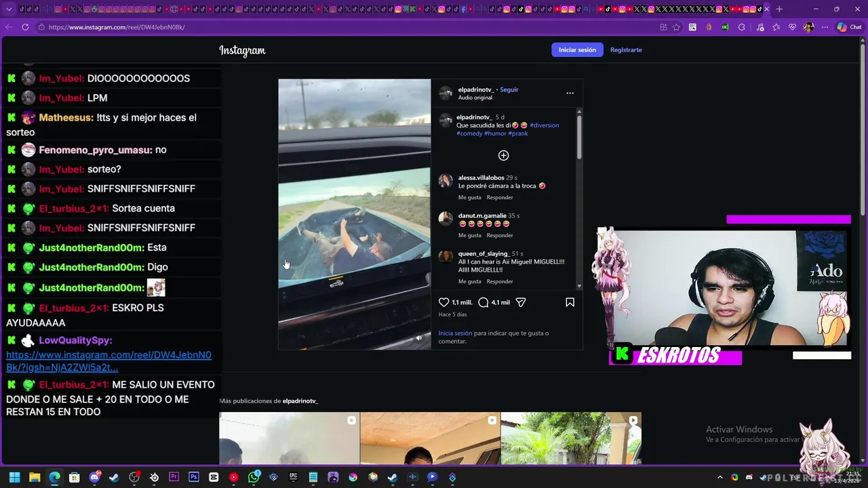Reply to danut.m.gamalie comment with Responder

[x=500, y=235]
